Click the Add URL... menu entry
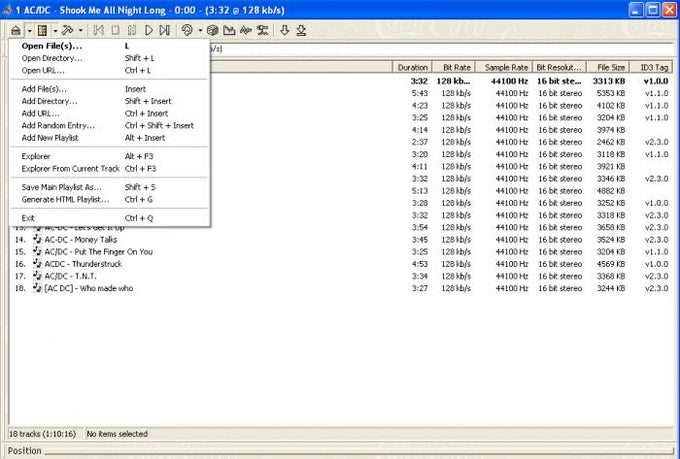 click(110, 113)
